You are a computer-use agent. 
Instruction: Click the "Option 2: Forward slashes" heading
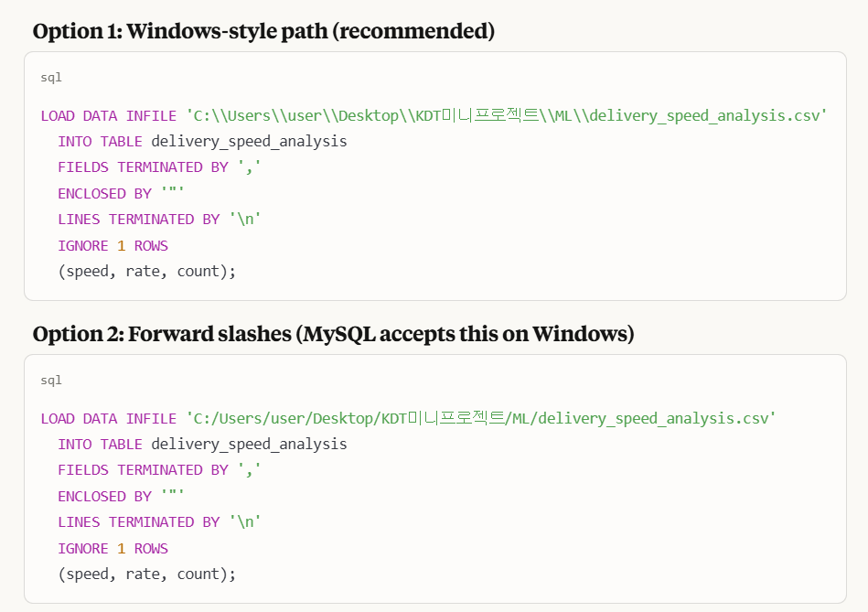333,335
